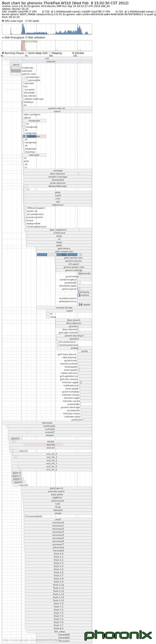Click the loadkeys process label

28,102
